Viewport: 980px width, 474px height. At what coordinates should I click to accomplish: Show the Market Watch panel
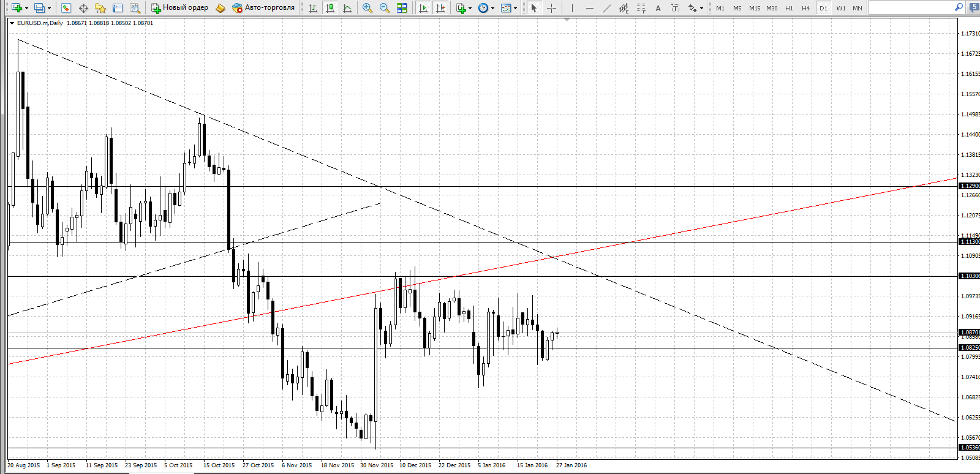tap(66, 8)
